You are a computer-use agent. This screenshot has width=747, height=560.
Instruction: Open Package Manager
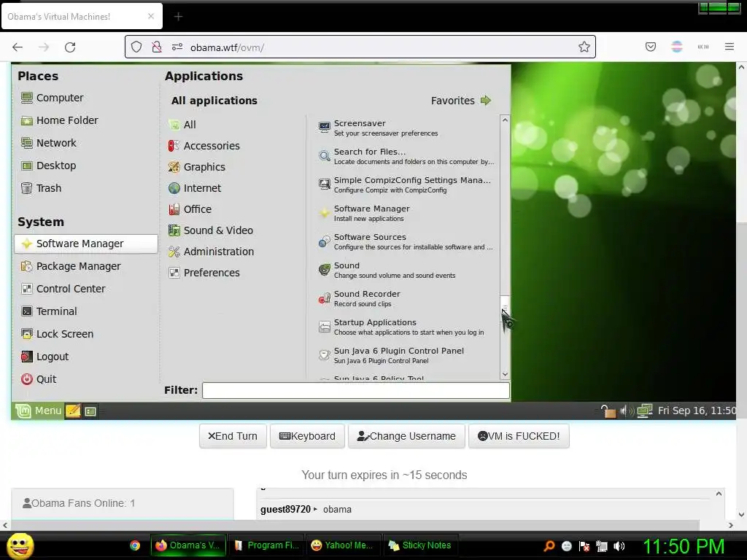pyautogui.click(x=71, y=266)
